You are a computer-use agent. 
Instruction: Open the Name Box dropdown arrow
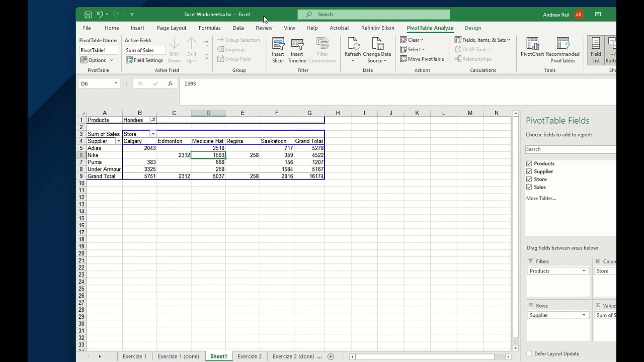116,83
